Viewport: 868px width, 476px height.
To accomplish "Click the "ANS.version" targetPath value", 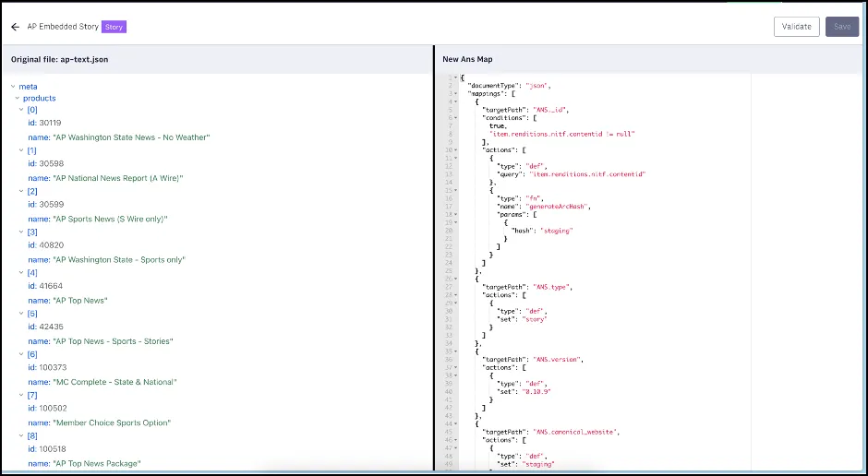I will [x=556, y=360].
